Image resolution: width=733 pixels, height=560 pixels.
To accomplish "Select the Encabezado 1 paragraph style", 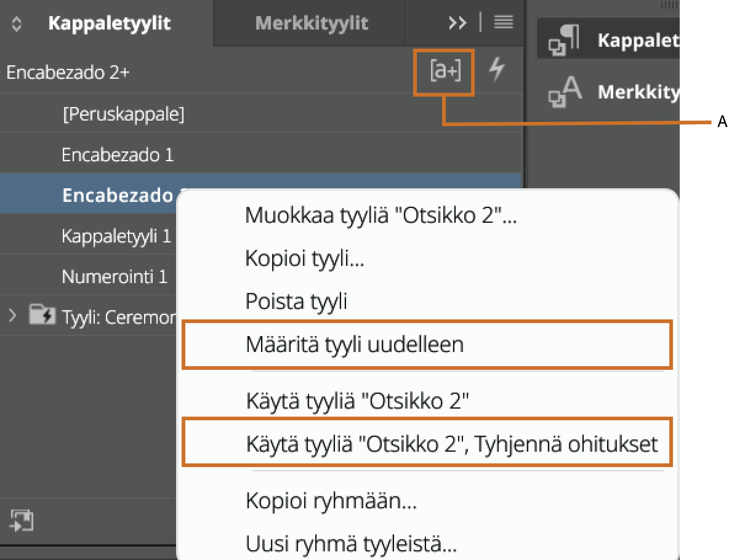I will [x=118, y=154].
